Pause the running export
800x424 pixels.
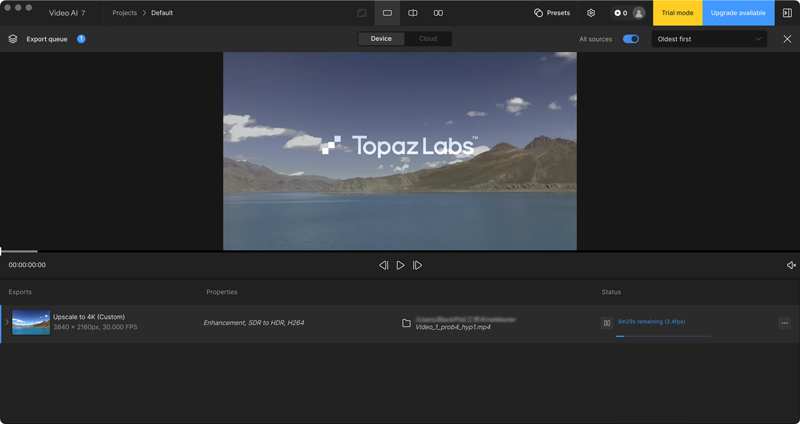(x=607, y=323)
